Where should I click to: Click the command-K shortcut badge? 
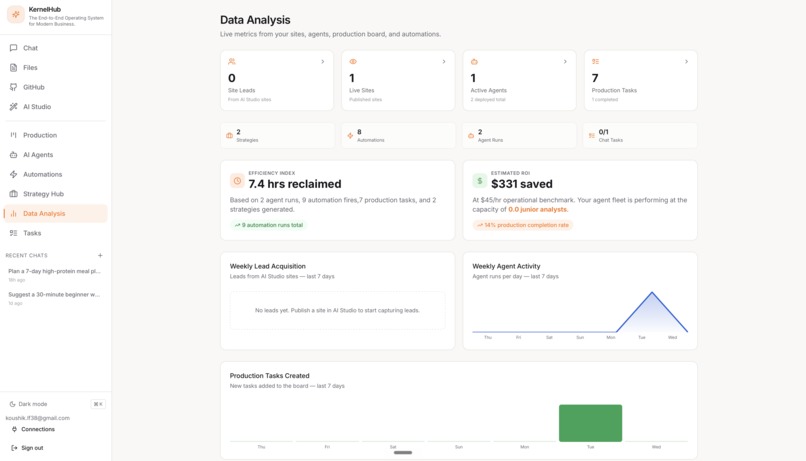tap(98, 404)
